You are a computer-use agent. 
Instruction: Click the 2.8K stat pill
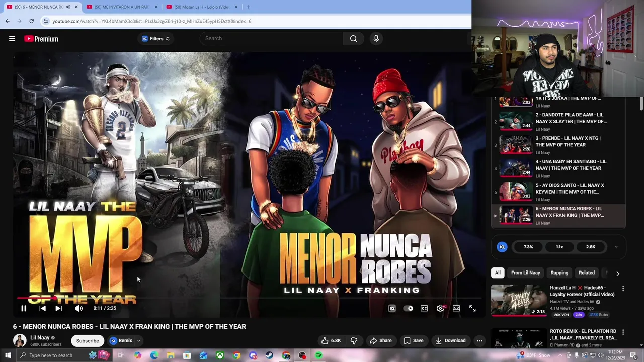click(591, 247)
